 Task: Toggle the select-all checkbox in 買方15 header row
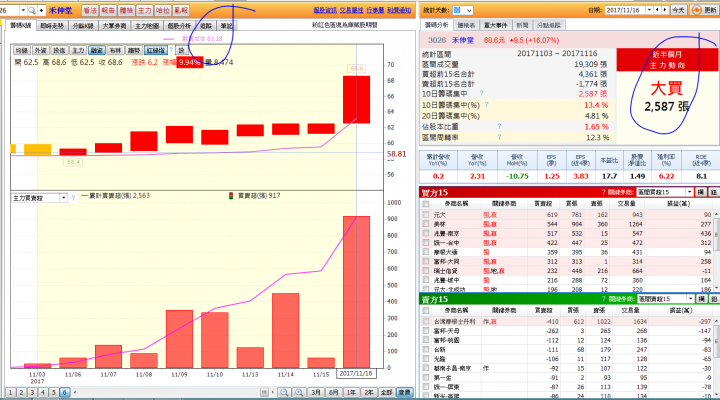pos(426,203)
